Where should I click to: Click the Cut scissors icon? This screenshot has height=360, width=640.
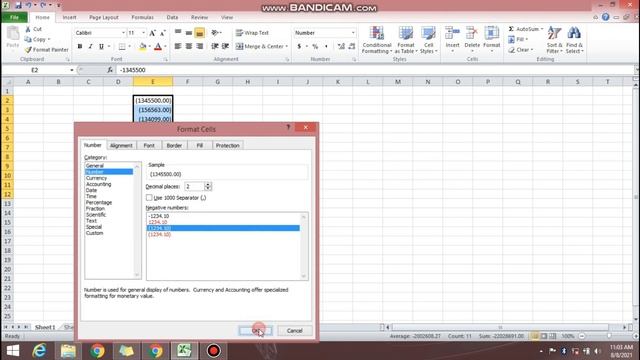[x=28, y=29]
